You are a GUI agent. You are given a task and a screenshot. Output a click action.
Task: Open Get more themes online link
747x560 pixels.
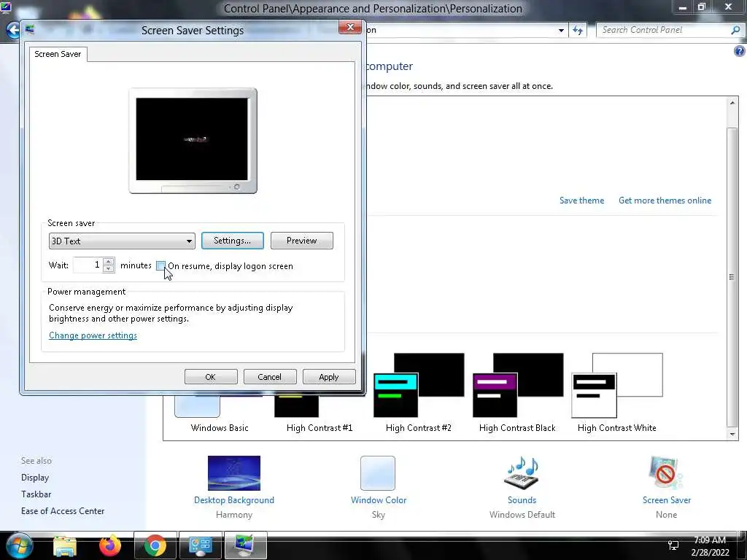point(665,201)
